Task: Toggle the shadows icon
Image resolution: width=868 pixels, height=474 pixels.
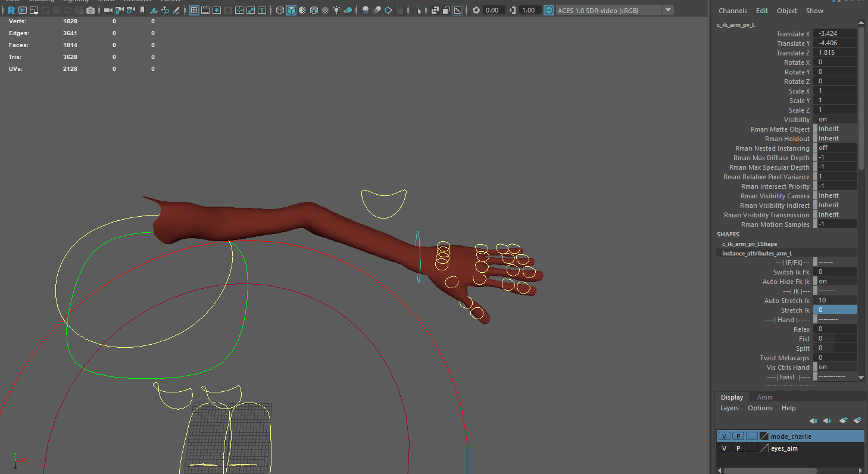Action: pyautogui.click(x=348, y=10)
